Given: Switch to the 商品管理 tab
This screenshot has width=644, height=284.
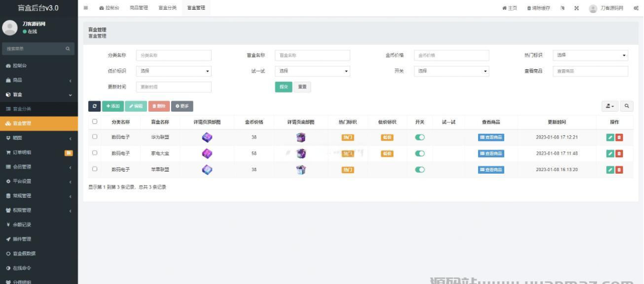Looking at the screenshot, I should point(138,8).
